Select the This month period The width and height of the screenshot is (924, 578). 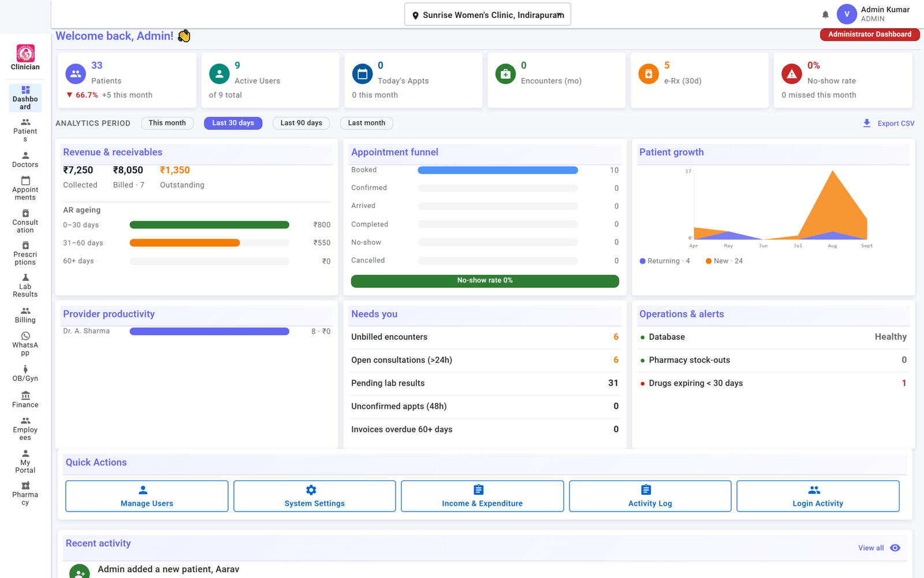point(167,123)
